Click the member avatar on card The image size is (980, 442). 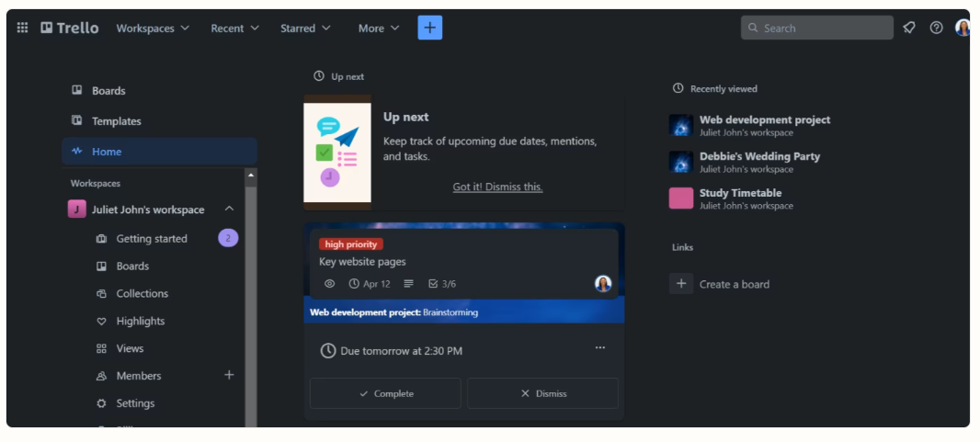(603, 283)
